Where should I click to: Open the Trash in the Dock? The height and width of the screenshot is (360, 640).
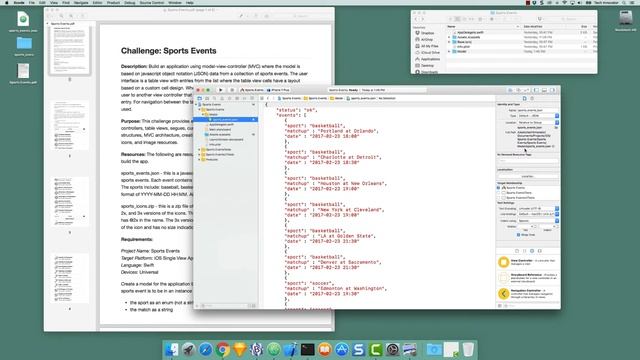468,349
